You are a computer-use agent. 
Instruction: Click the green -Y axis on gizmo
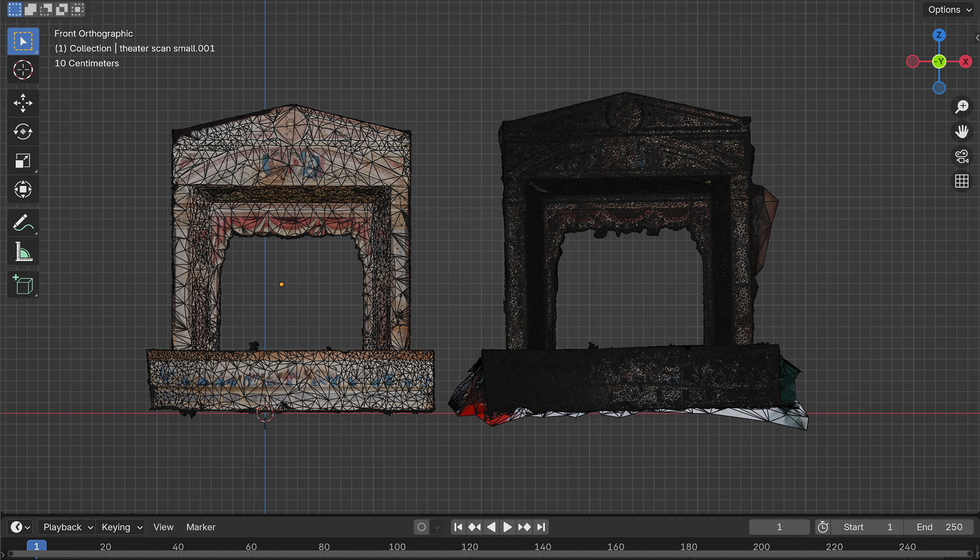coord(939,62)
